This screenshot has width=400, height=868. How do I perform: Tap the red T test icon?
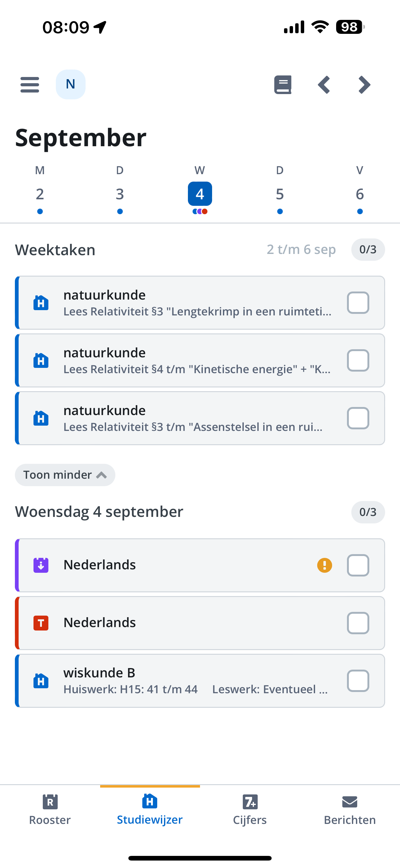[x=41, y=623]
